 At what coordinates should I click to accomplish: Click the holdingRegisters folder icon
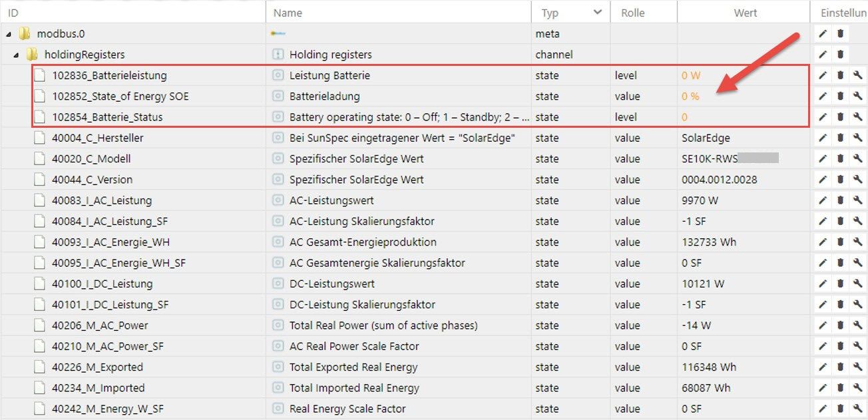(x=32, y=55)
